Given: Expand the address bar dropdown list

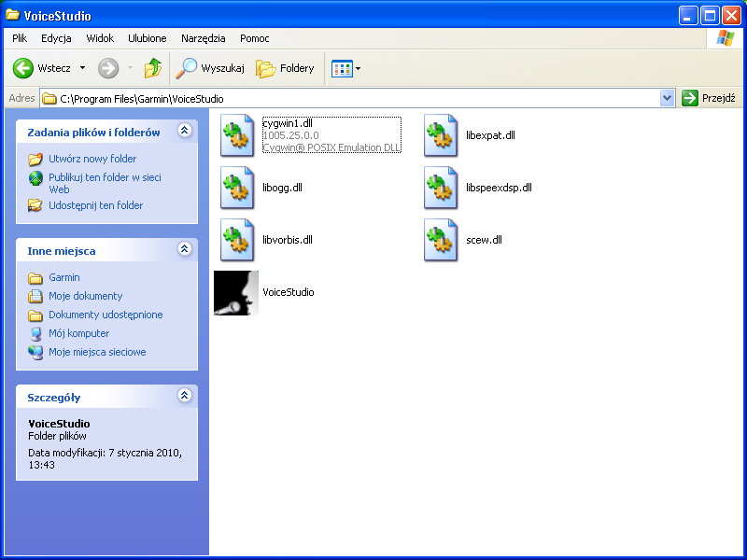Looking at the screenshot, I should coord(667,98).
